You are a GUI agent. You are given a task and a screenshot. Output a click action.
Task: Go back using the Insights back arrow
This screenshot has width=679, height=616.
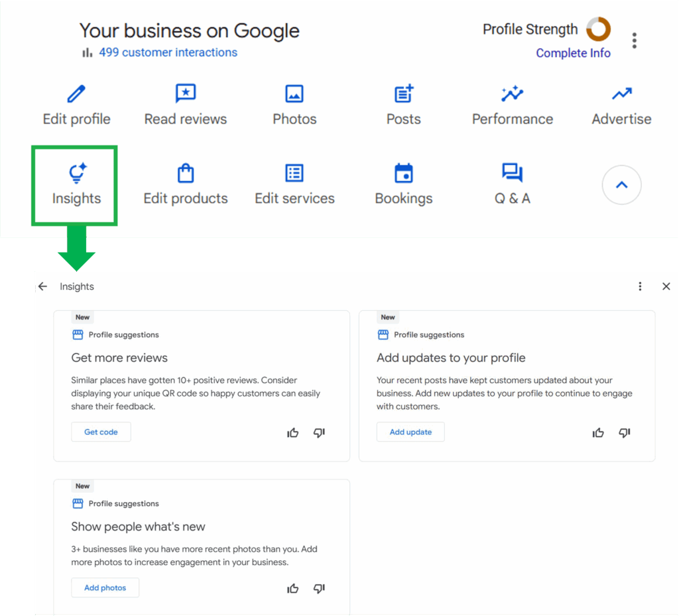pyautogui.click(x=42, y=286)
